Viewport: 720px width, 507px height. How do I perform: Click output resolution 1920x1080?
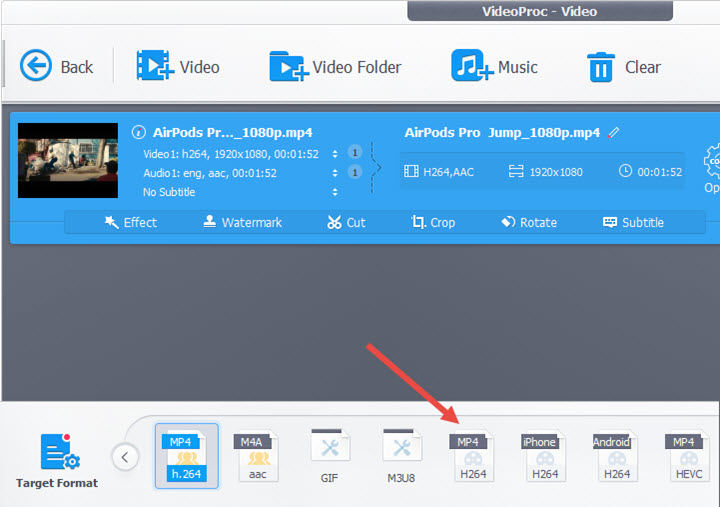tap(546, 172)
